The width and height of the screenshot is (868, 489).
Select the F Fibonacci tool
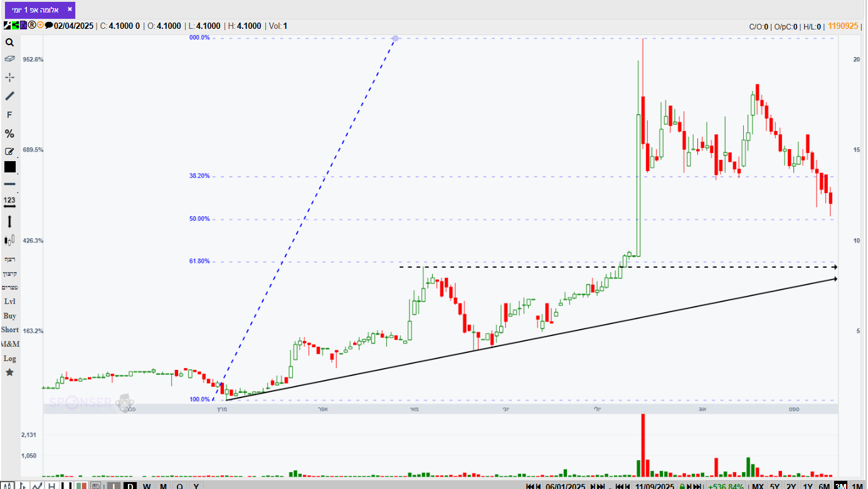[x=9, y=115]
